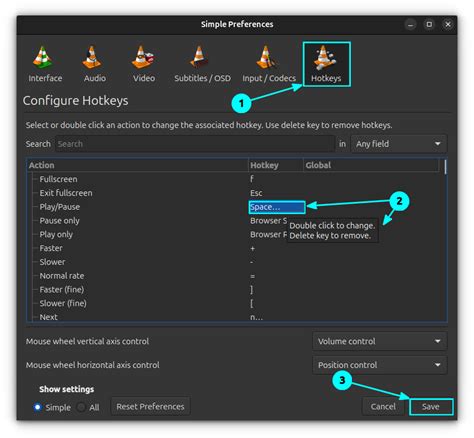The height and width of the screenshot is (438, 474).
Task: Close the Simple Preferences window
Action: [448, 24]
